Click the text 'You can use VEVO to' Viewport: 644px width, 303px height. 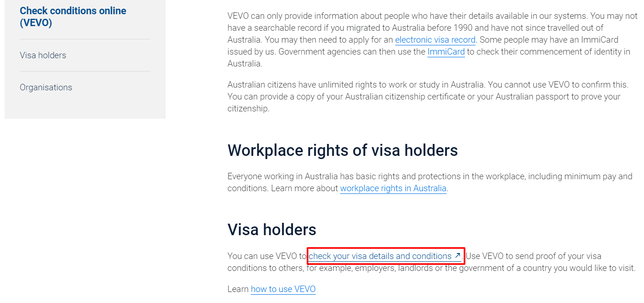click(266, 256)
